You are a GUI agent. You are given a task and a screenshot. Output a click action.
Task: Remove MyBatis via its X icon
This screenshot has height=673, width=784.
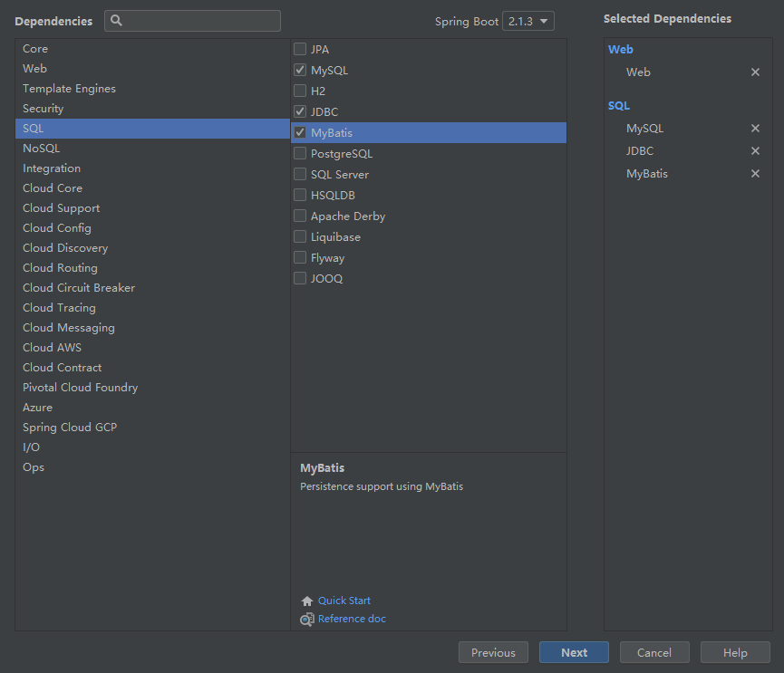pos(755,174)
